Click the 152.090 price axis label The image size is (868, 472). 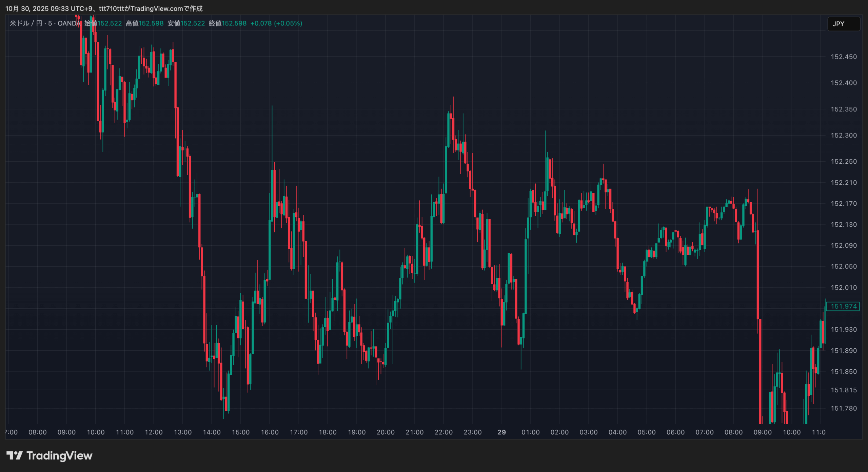click(843, 245)
